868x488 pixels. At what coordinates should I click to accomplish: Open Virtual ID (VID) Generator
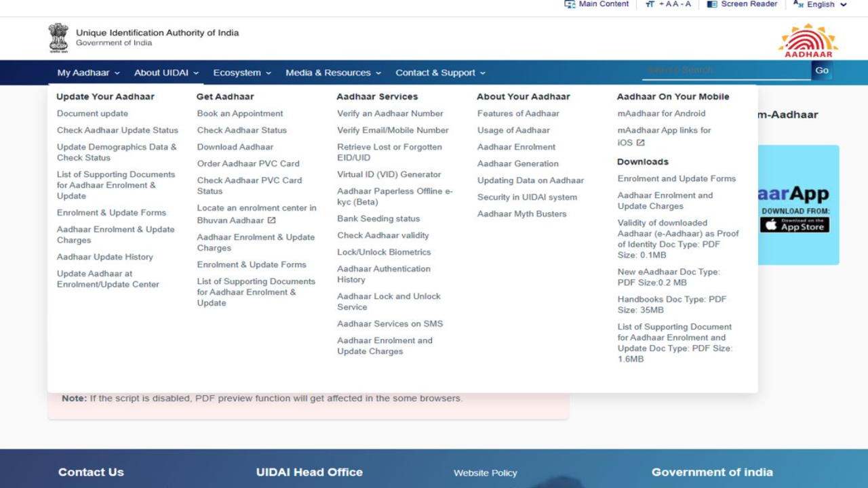coord(389,174)
